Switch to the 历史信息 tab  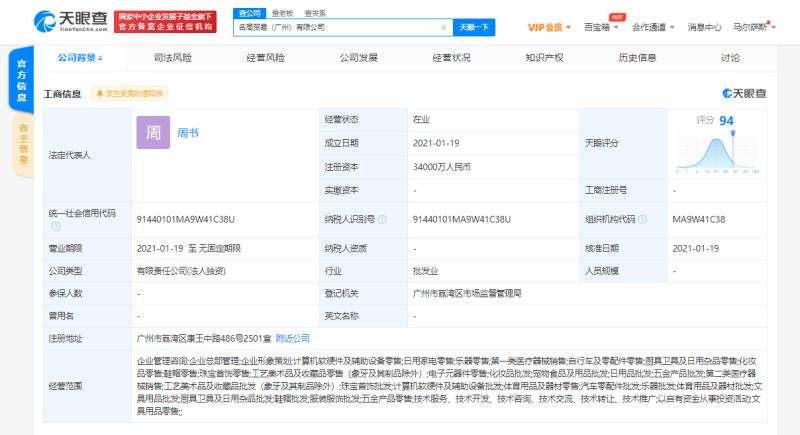click(x=637, y=58)
